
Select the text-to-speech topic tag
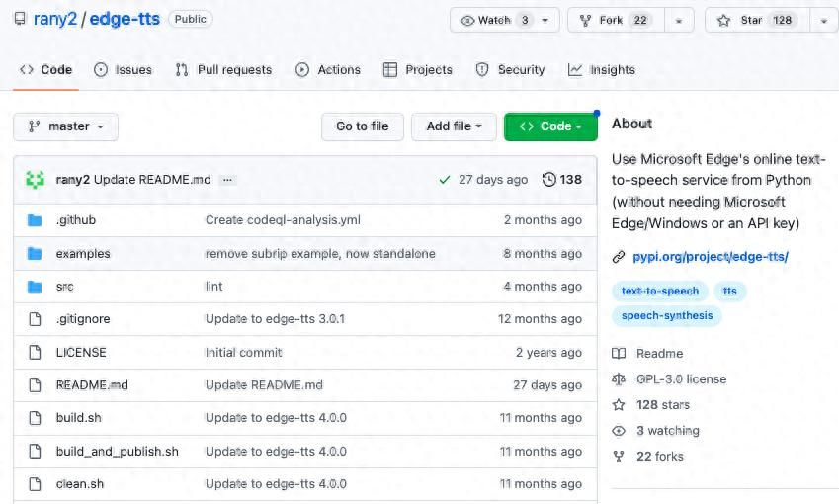click(x=660, y=292)
